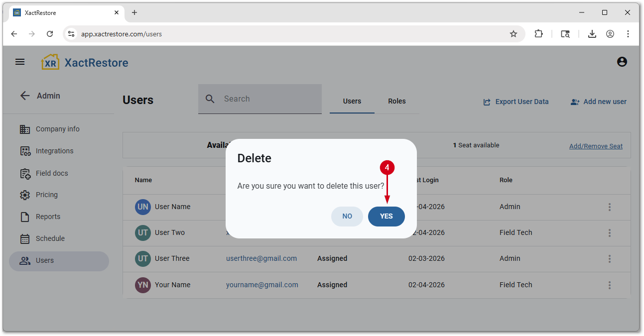
Task: Click Add new user
Action: (x=599, y=102)
